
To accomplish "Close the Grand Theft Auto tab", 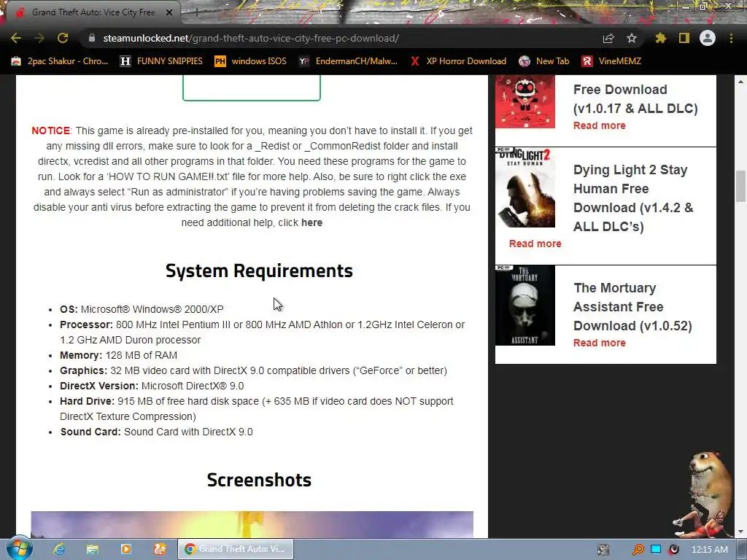I will (x=169, y=12).
